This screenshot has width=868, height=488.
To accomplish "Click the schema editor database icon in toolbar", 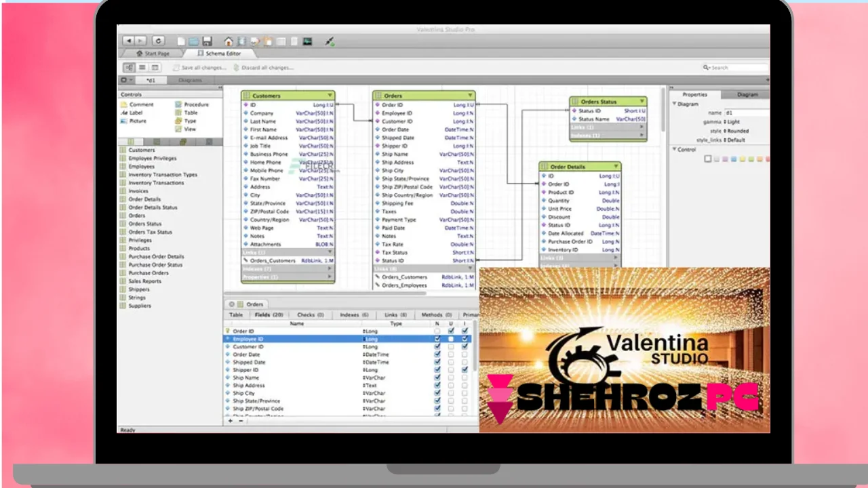I will (241, 41).
